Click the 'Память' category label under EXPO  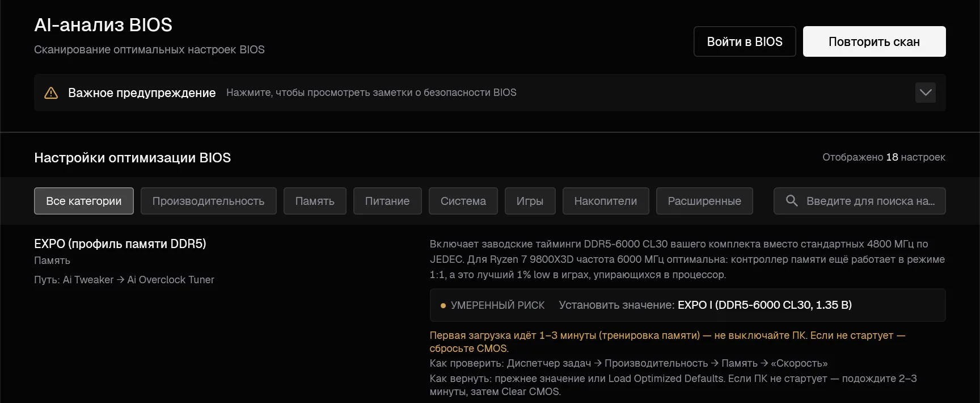(x=52, y=261)
